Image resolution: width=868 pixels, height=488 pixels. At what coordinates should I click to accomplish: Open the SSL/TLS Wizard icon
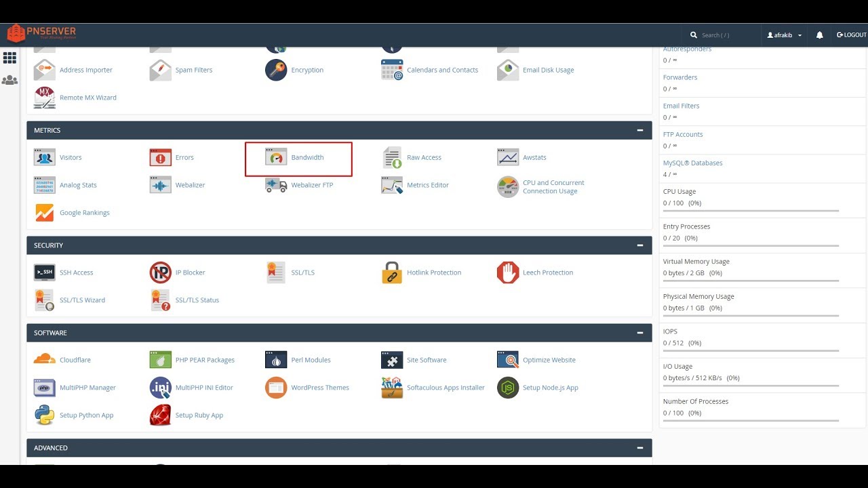click(45, 300)
